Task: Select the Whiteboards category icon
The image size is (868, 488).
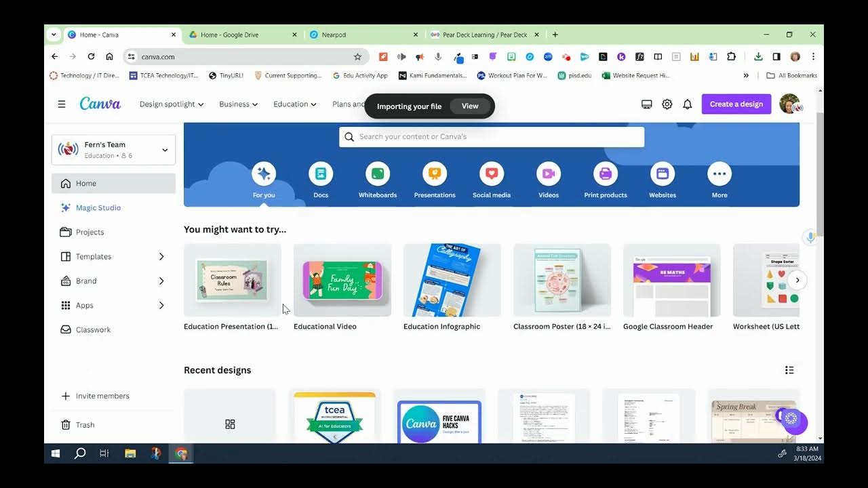Action: pyautogui.click(x=378, y=174)
